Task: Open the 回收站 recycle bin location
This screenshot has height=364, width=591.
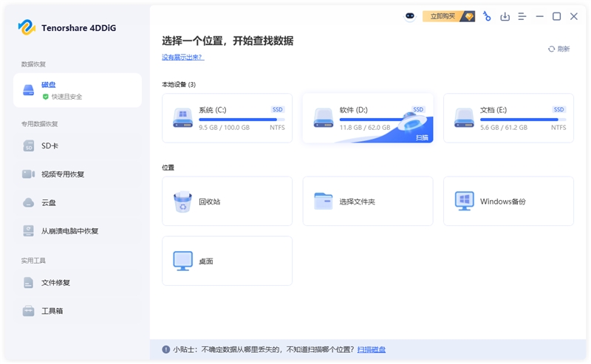Action: tap(228, 202)
